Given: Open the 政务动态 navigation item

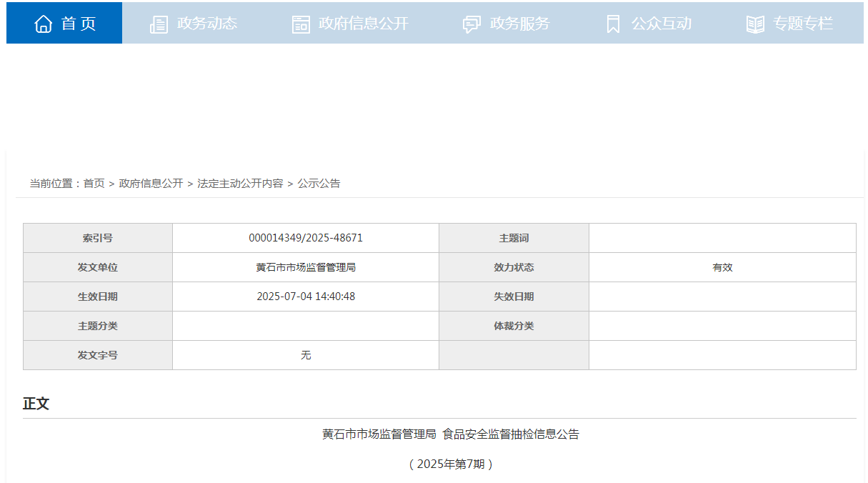Looking at the screenshot, I should pyautogui.click(x=193, y=23).
